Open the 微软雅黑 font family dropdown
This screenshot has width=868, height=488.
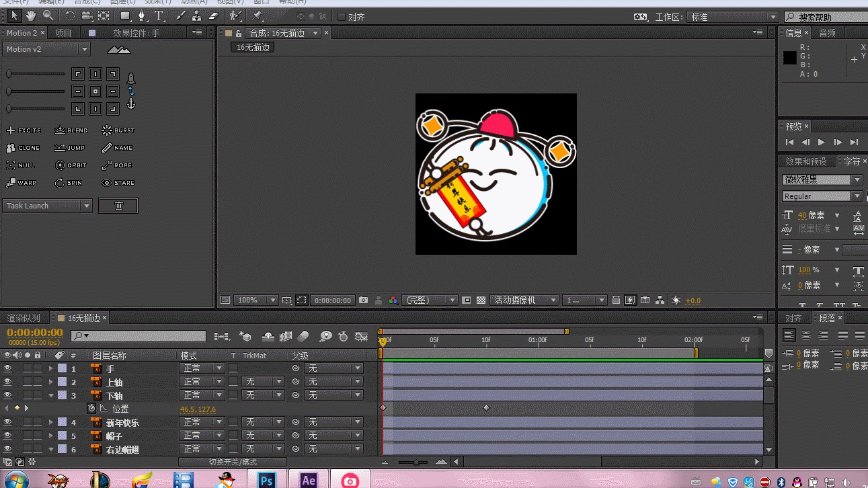click(x=822, y=179)
